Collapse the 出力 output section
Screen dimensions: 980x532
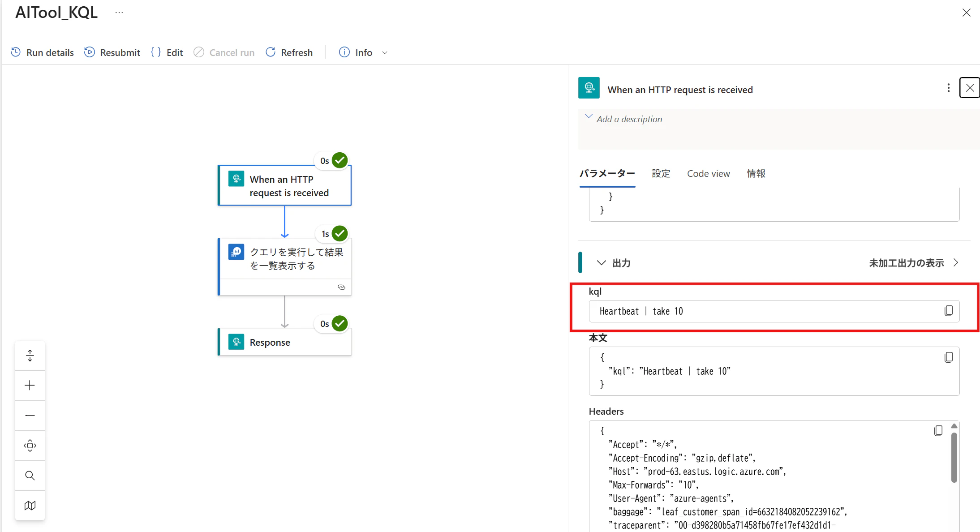(601, 263)
